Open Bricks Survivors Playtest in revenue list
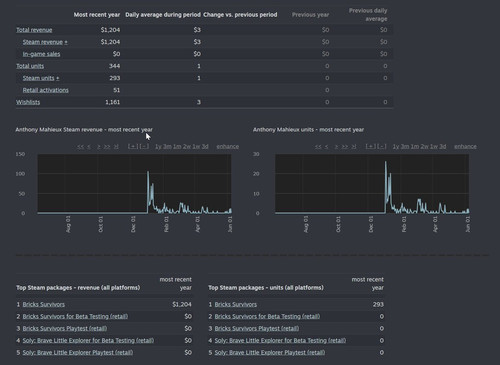Image resolution: width=500 pixels, height=365 pixels. (x=65, y=328)
